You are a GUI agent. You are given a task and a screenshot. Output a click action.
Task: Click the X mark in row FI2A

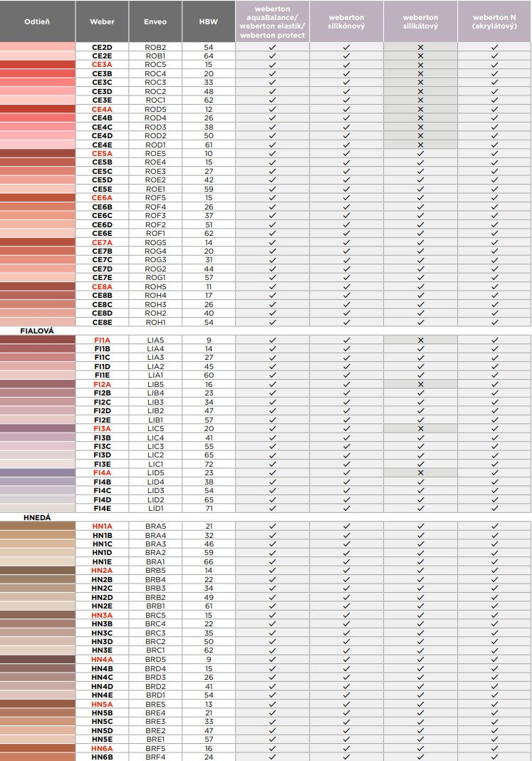420,384
